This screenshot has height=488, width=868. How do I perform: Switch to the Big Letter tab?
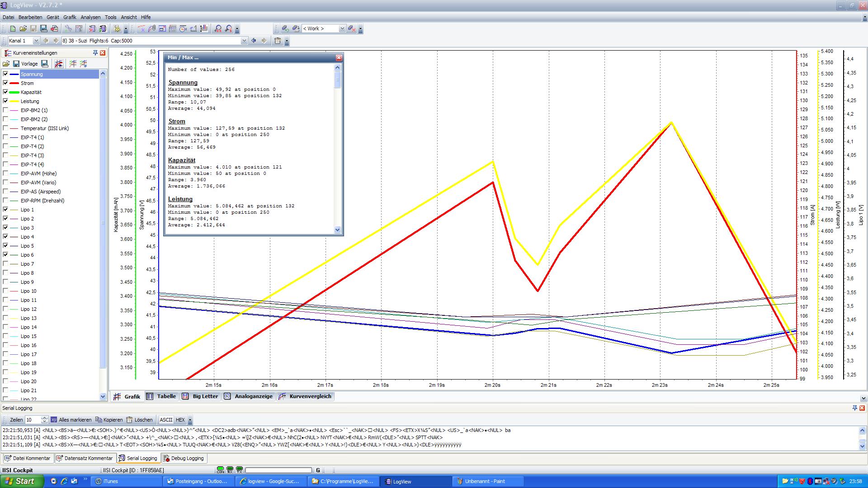click(200, 396)
